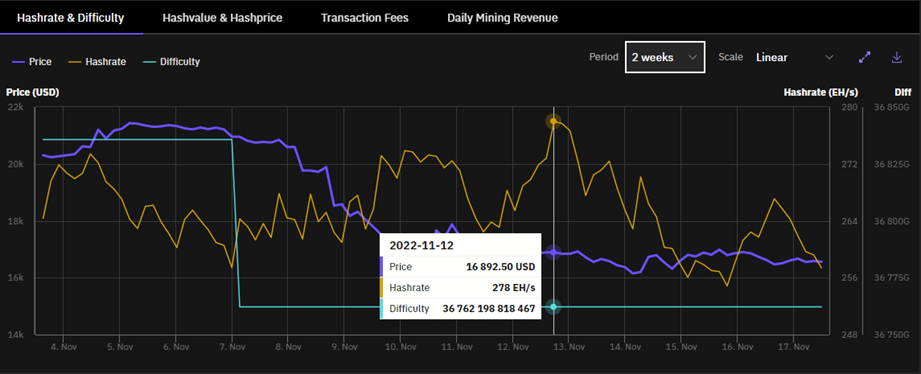
Task: Toggle the Price series in legend
Action: (x=32, y=61)
